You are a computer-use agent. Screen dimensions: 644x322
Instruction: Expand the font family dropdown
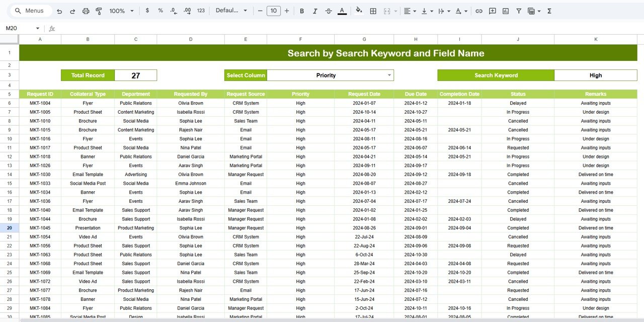[232, 11]
